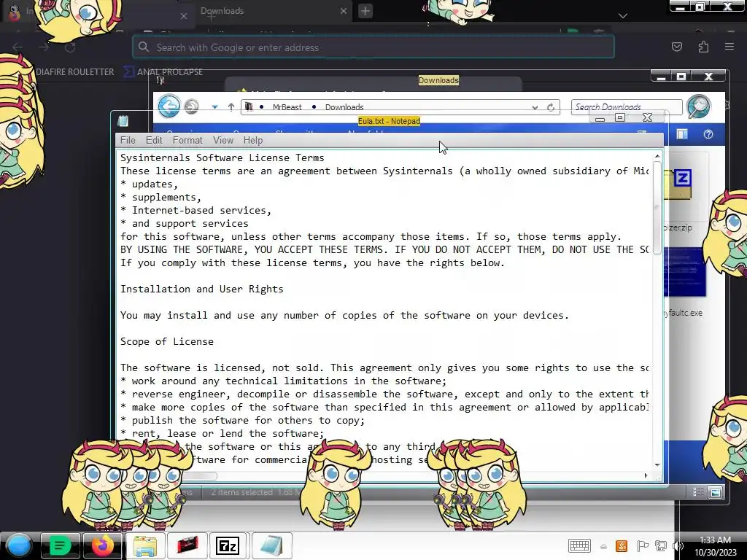This screenshot has height=560, width=747.
Task: Click Notepad vertical scrollbar down arrow
Action: pos(657,464)
